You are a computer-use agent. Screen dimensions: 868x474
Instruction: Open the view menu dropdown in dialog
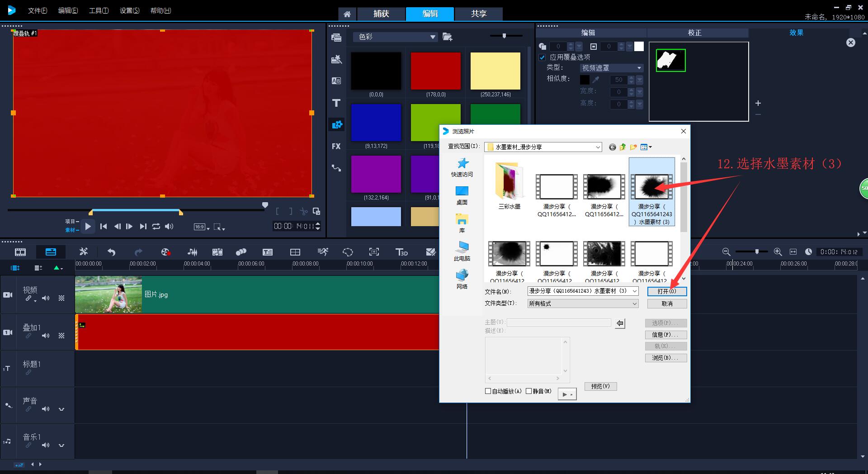(646, 147)
